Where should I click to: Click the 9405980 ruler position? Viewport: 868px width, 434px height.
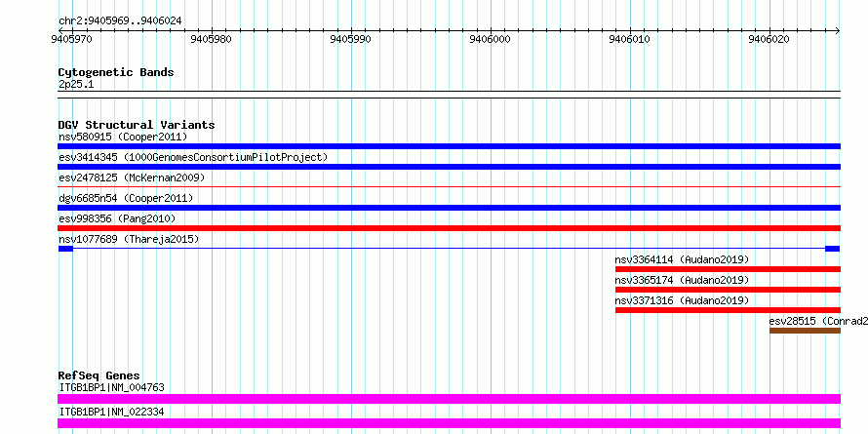tap(211, 39)
